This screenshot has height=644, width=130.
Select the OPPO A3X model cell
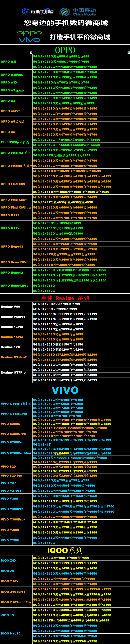[16, 82]
